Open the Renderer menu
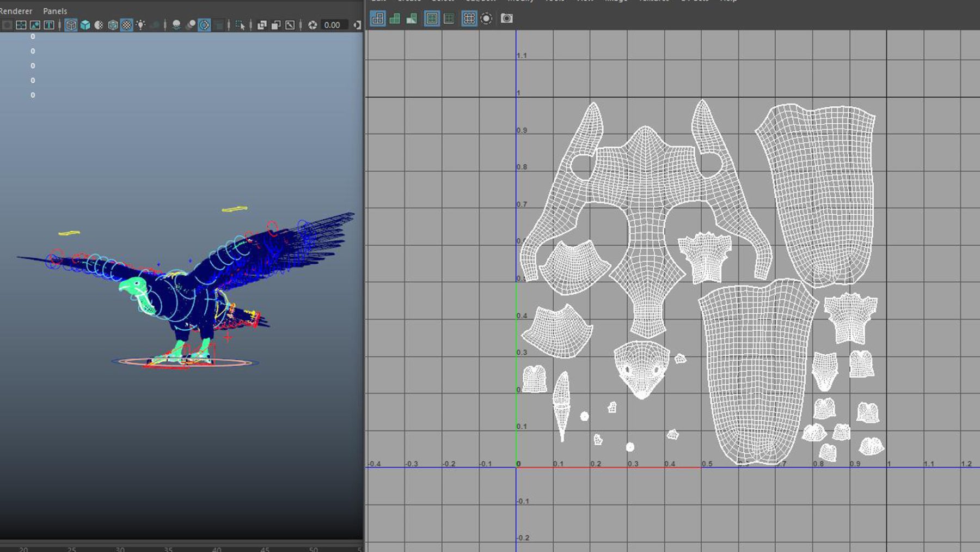Image resolution: width=980 pixels, height=552 pixels. pos(16,11)
